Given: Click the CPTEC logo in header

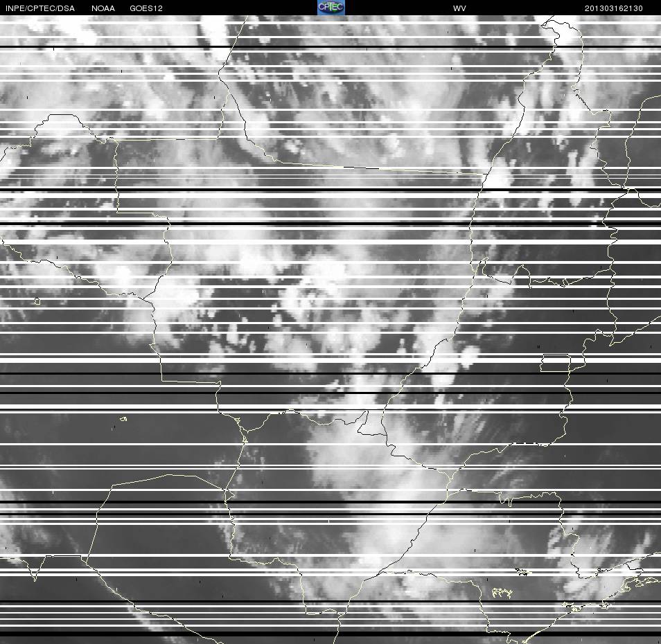Looking at the screenshot, I should click(331, 8).
